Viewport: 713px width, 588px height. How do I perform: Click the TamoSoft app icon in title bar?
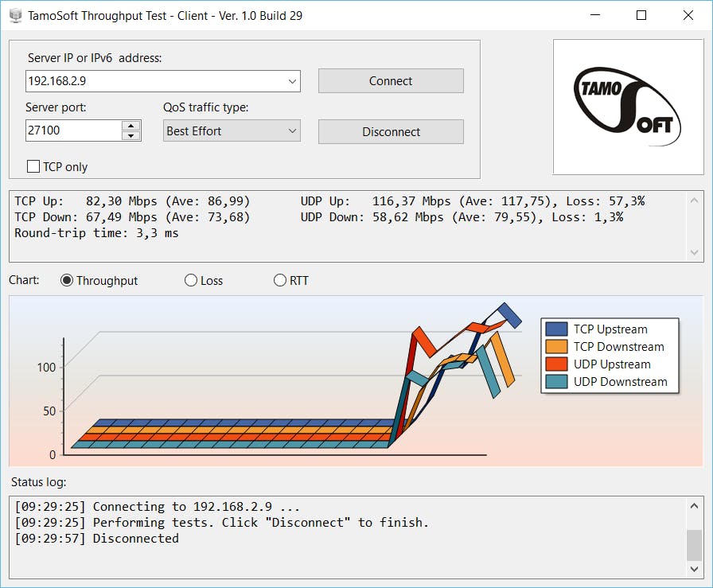coord(16,15)
